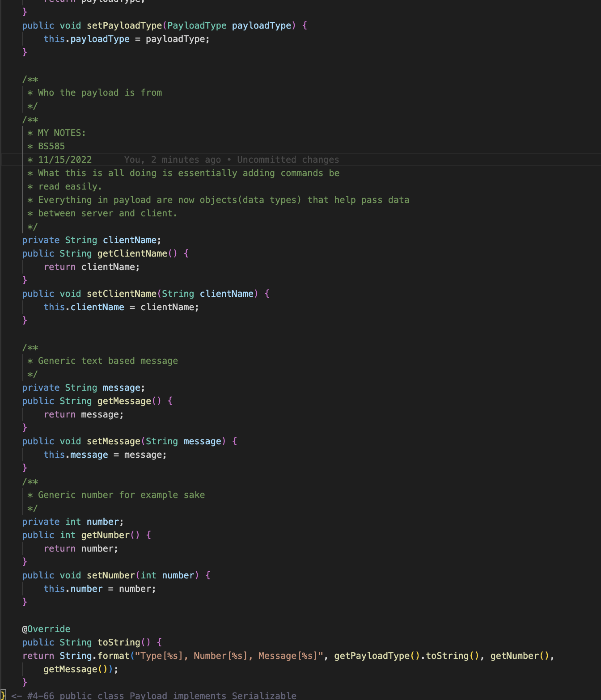Click the 'between server and client.' comment
601x700 pixels.
[x=108, y=213]
